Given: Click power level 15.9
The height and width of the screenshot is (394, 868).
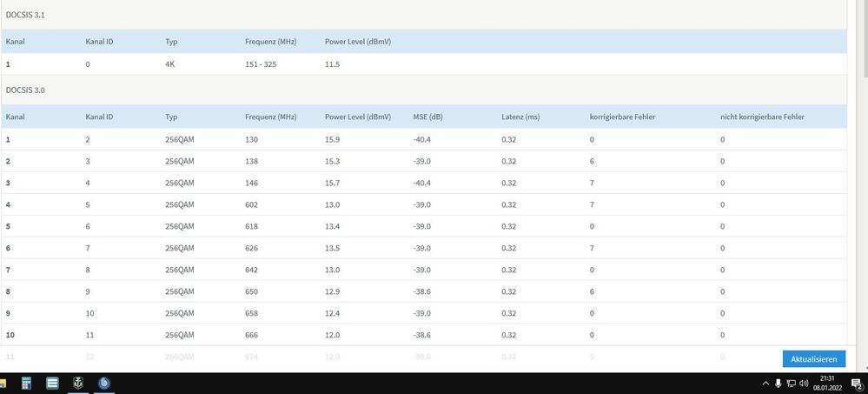Looking at the screenshot, I should point(332,140).
